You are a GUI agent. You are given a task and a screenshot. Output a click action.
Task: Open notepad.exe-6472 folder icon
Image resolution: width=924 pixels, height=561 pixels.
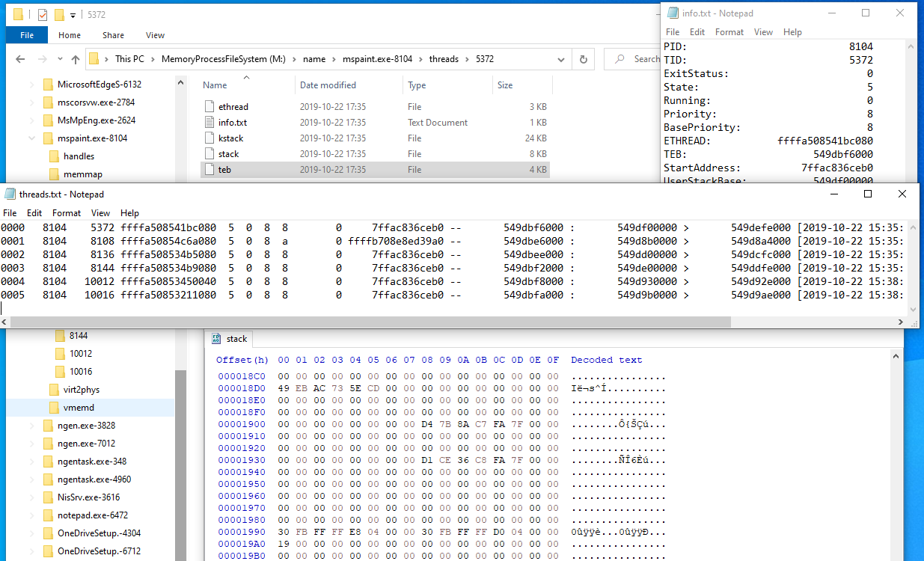(48, 515)
